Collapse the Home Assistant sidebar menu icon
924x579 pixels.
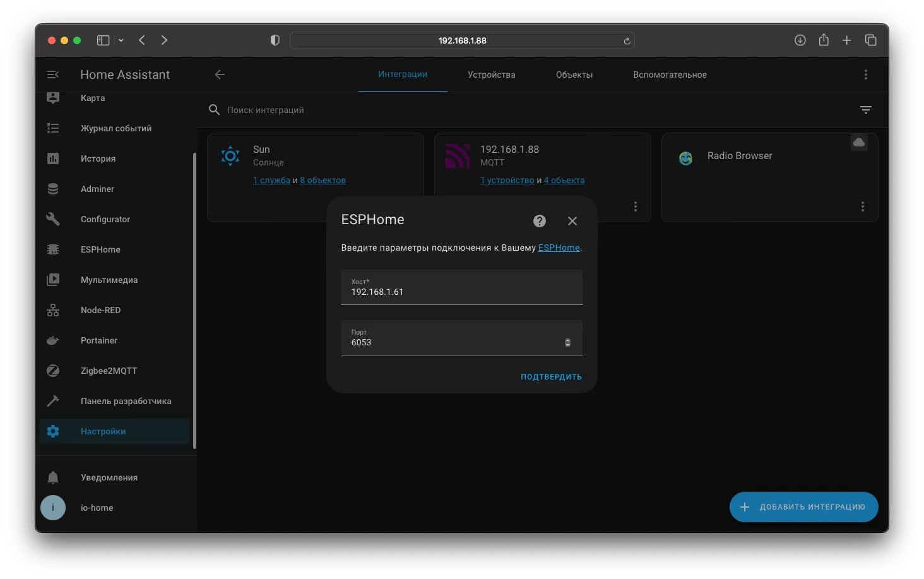pos(53,75)
